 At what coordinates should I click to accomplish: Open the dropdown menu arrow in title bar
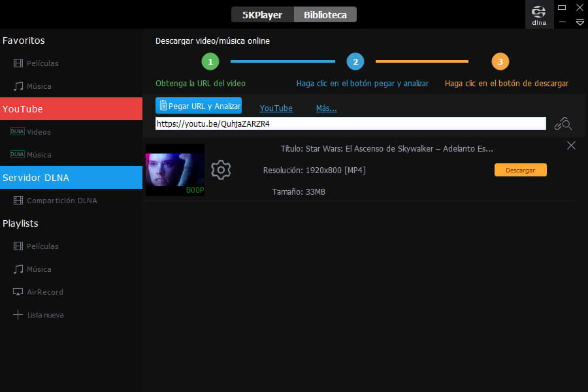(580, 22)
